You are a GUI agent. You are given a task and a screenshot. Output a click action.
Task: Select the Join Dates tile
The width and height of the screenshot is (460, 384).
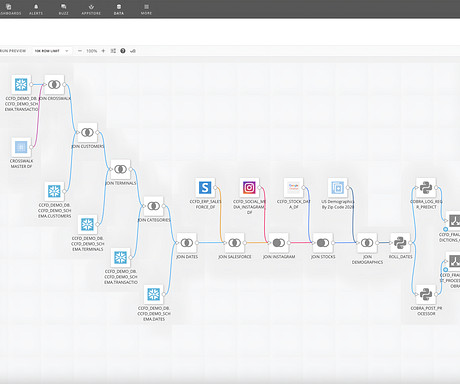coord(187,243)
